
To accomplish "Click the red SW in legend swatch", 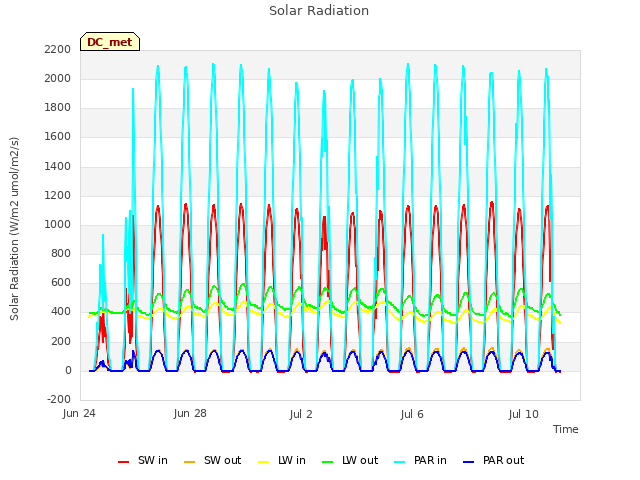I will click(x=123, y=462).
